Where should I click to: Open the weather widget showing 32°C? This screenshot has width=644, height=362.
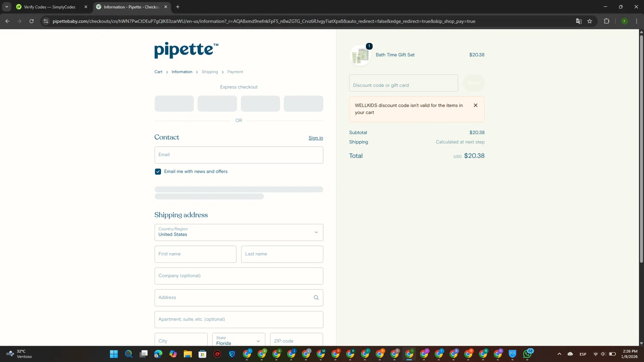click(x=19, y=354)
